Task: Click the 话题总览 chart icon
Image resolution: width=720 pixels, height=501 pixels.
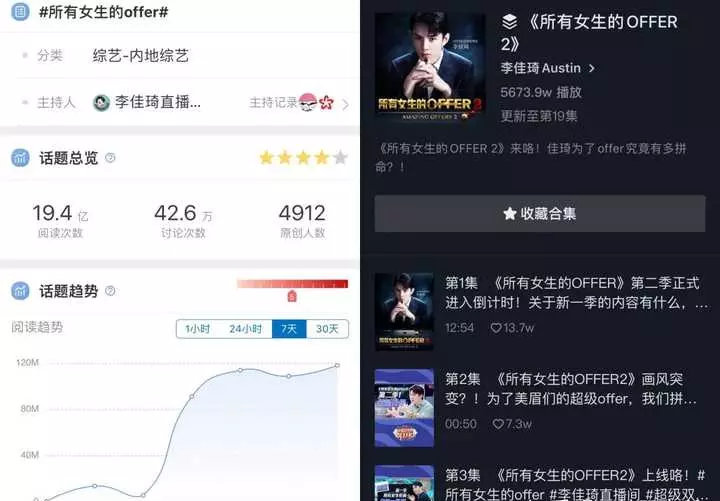Action: (20, 158)
